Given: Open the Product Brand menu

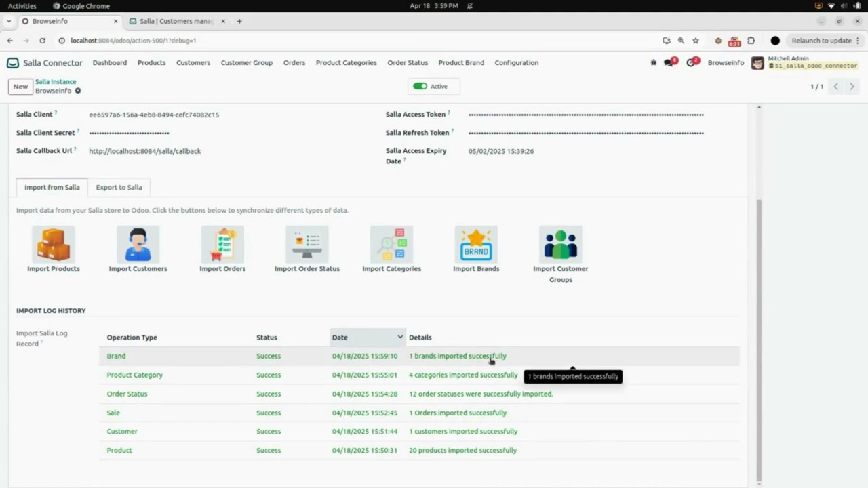Looking at the screenshot, I should (x=461, y=63).
